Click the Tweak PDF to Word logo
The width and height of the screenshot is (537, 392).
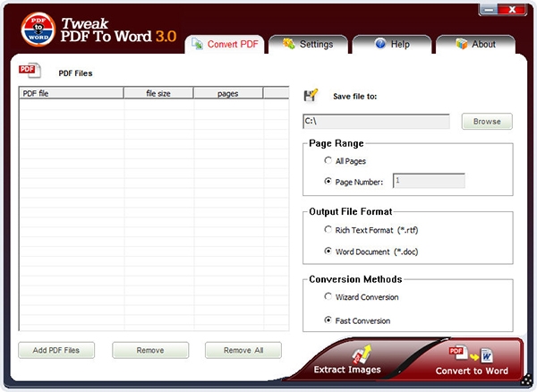[x=38, y=30]
